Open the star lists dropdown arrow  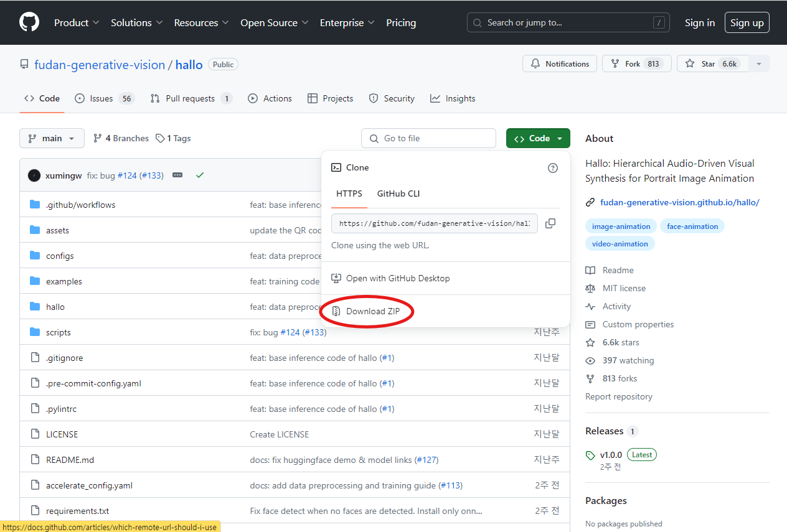coord(758,64)
